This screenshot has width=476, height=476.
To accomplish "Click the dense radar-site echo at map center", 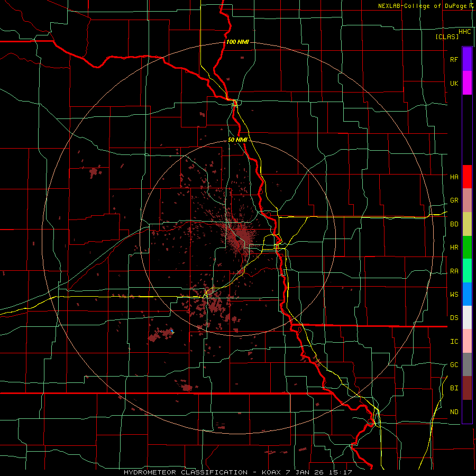I will click(x=240, y=236).
